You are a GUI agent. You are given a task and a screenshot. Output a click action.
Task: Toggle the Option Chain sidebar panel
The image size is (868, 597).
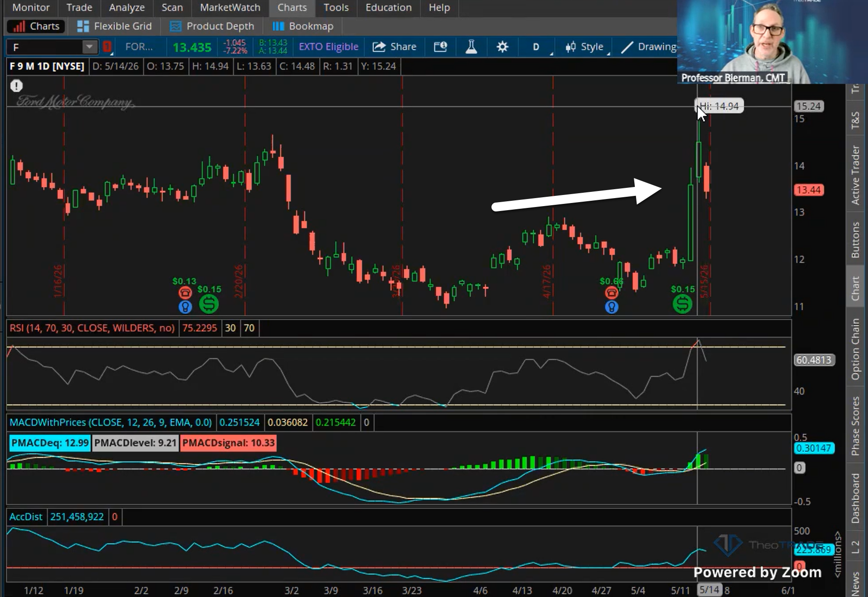[856, 349]
